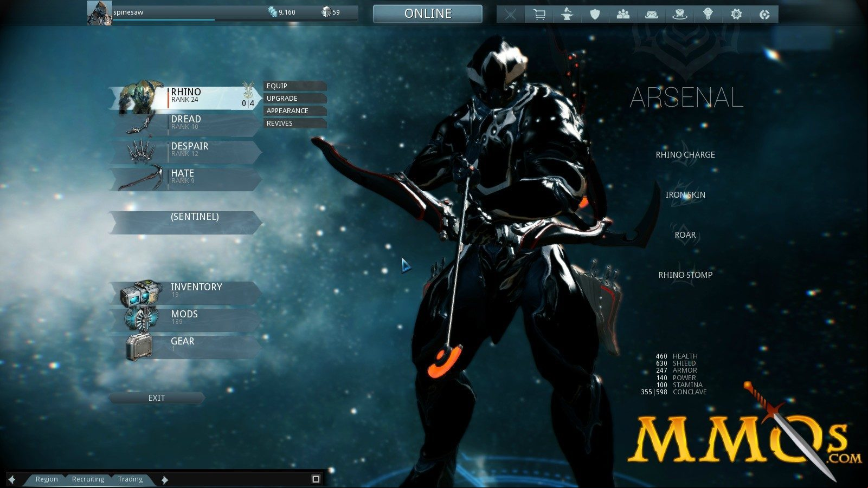Click the Mods turbine icon
Screen dimensions: 868x488
(x=142, y=320)
